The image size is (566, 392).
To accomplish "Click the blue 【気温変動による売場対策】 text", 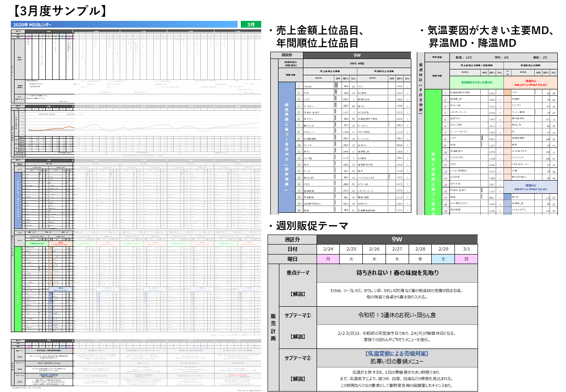I will click(397, 354).
